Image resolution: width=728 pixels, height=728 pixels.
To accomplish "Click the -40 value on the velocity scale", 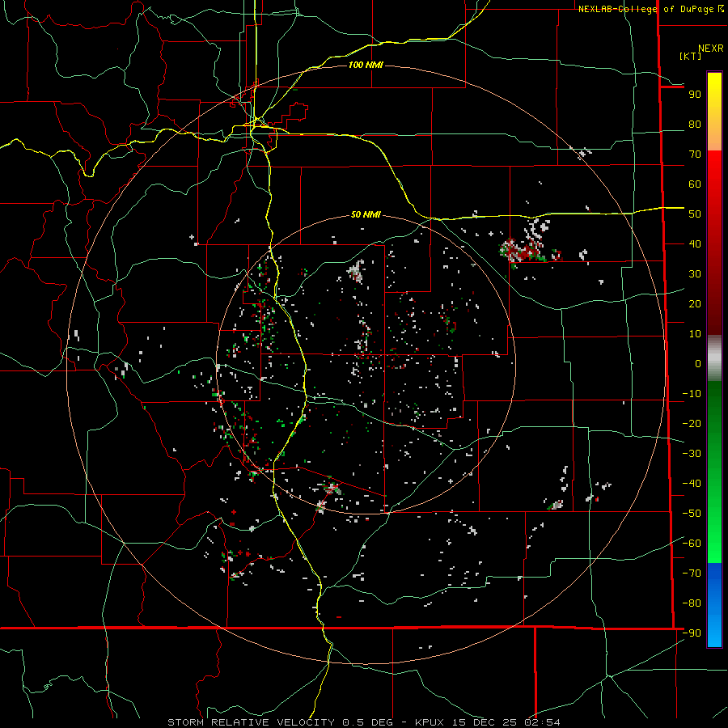I will coord(692,484).
